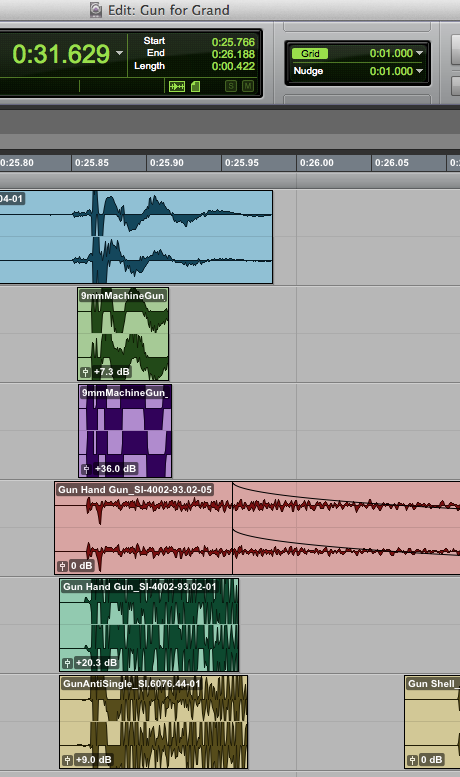The image size is (460, 777).
Task: Click the ruler at the 0:25.90 mark
Action: coord(167,163)
